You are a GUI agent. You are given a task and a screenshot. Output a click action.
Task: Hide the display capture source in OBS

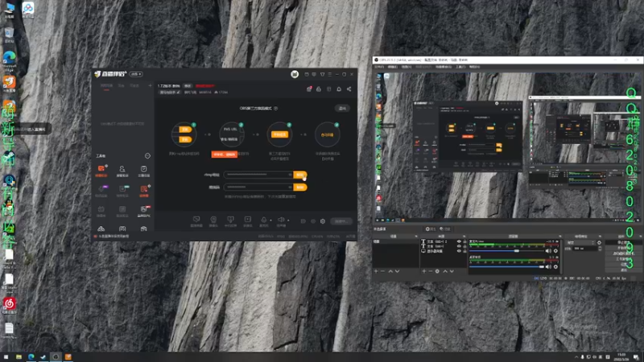tap(459, 251)
